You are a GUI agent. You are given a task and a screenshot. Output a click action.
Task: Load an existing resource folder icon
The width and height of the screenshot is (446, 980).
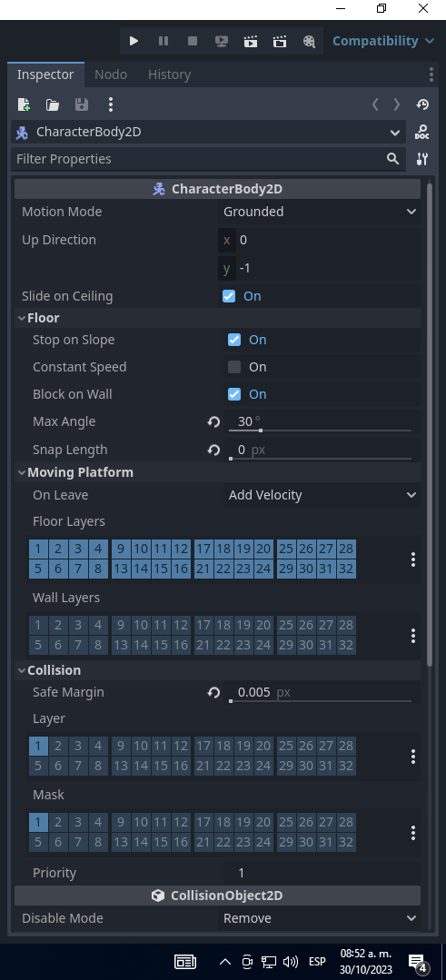[x=53, y=104]
